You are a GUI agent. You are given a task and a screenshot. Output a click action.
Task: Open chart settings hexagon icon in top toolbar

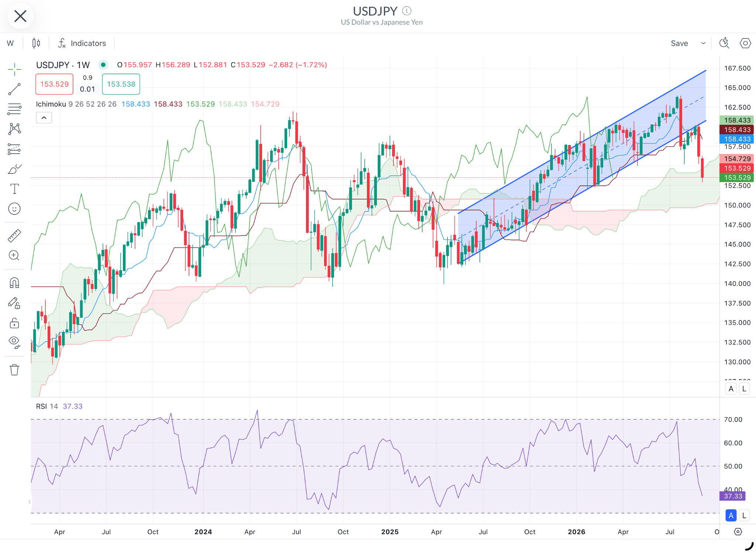click(x=745, y=43)
